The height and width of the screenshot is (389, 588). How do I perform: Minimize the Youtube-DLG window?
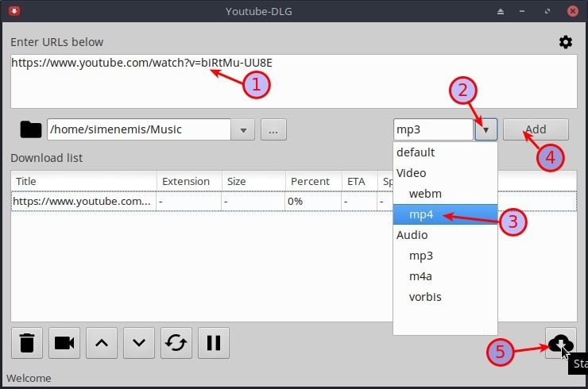pos(522,12)
